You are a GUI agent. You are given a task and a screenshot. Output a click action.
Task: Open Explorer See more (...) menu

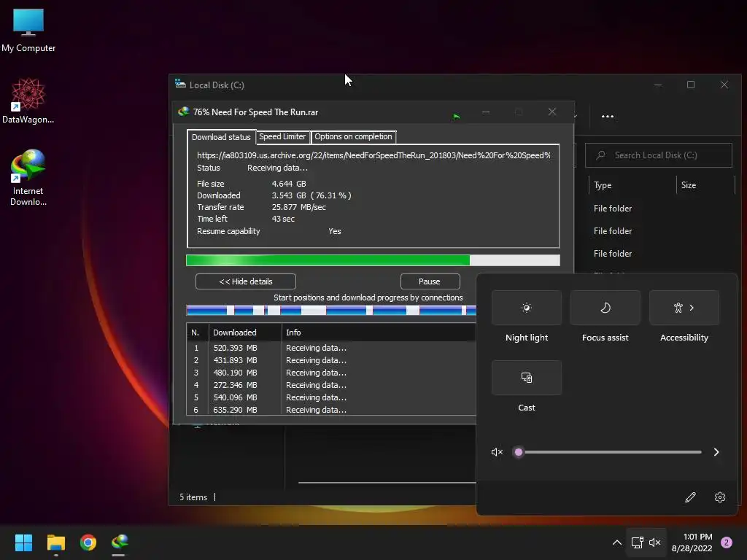tap(608, 116)
